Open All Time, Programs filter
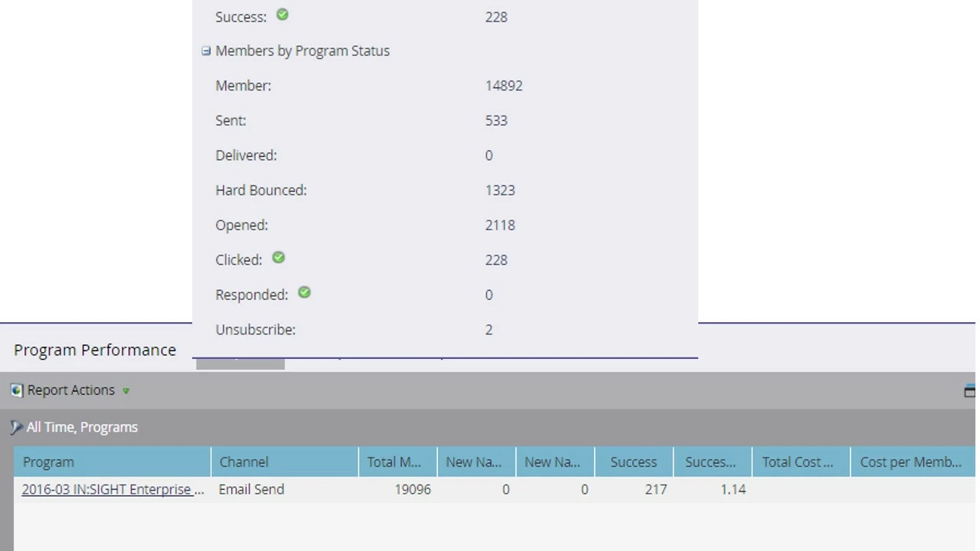The height and width of the screenshot is (551, 980). (x=82, y=428)
